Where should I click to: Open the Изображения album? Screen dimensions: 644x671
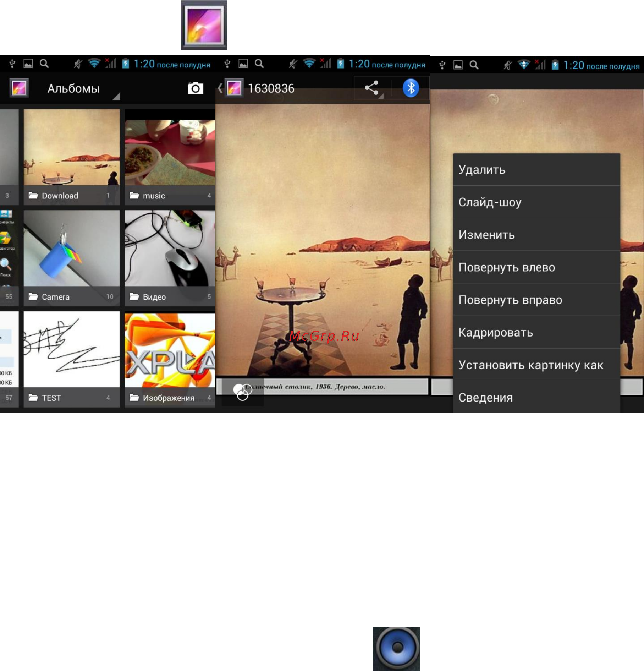click(170, 359)
